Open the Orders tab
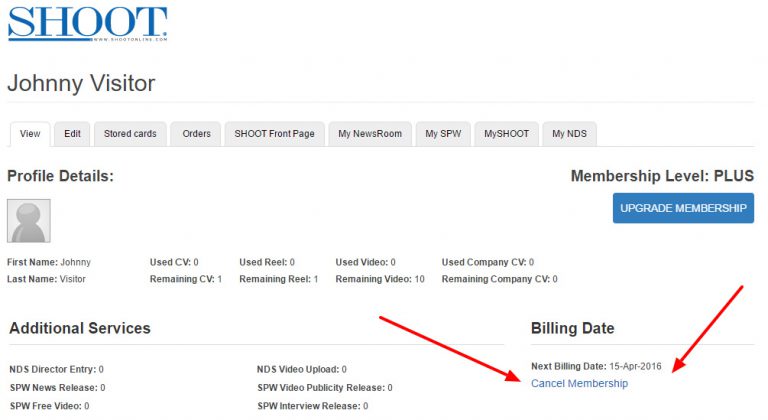This screenshot has width=768, height=420. (196, 133)
